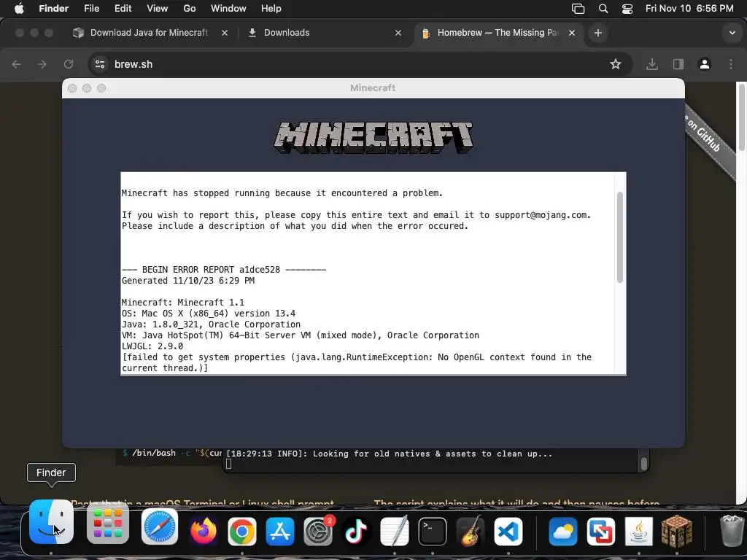Click the Generated 11/10/23 6:29 PM line
The image size is (747, 560).
pos(188,281)
